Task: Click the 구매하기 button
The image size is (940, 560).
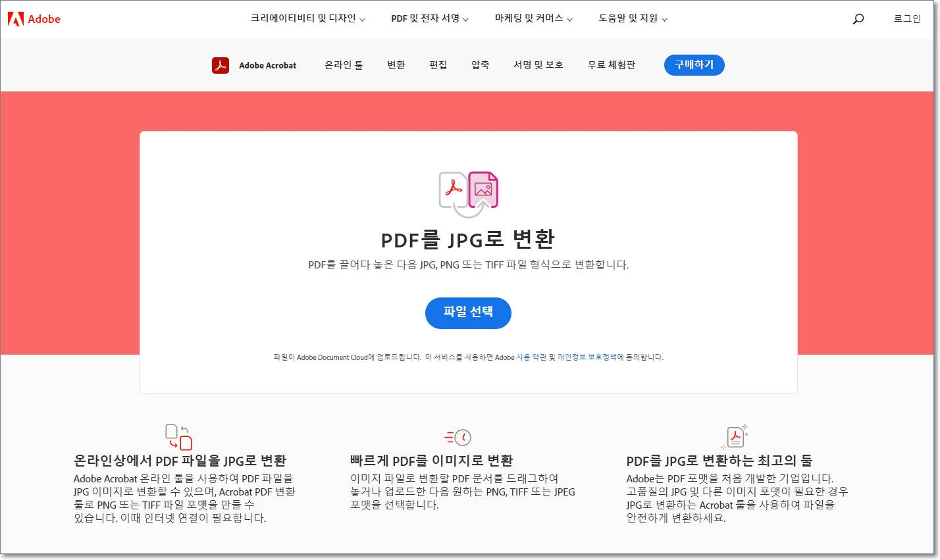Action: click(x=694, y=64)
